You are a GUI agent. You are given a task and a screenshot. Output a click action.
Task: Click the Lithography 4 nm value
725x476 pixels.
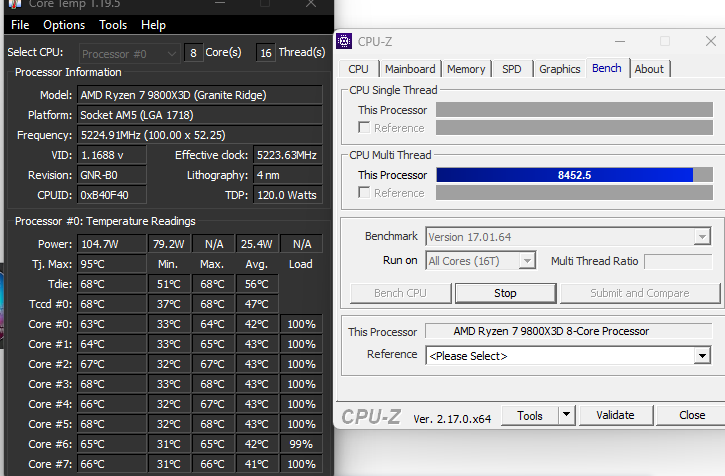point(288,175)
